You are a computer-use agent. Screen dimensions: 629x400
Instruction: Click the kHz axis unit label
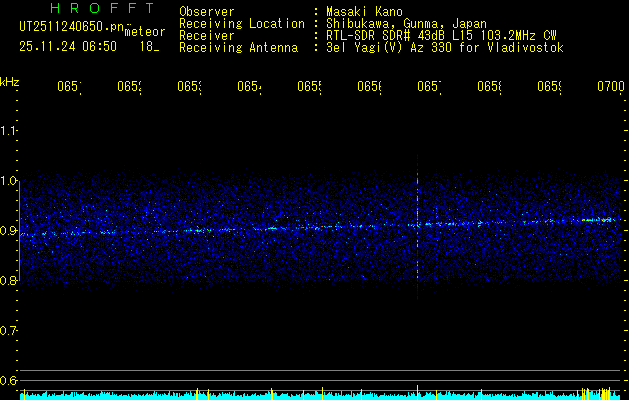pyautogui.click(x=9, y=82)
